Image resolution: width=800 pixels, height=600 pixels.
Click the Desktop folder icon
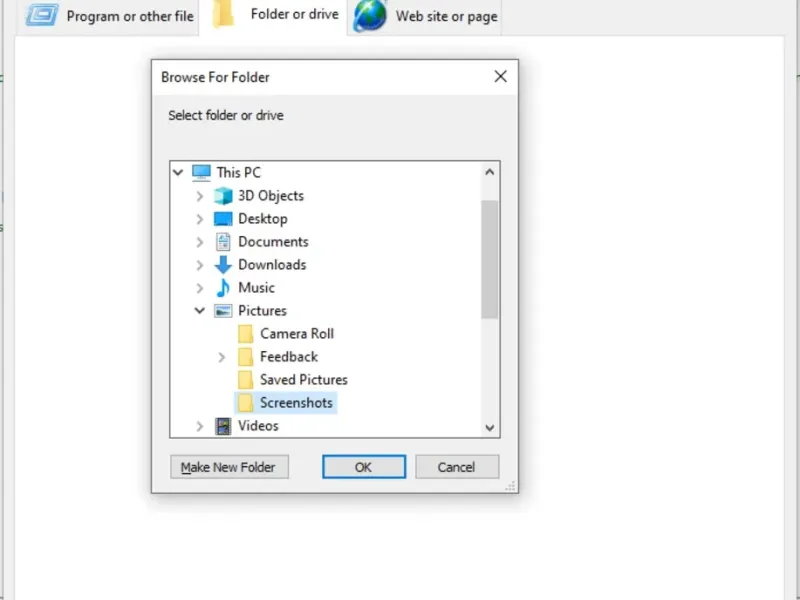(x=223, y=219)
